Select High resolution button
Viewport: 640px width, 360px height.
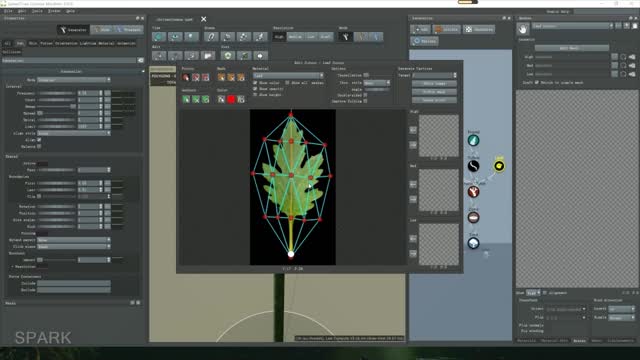tap(279, 37)
